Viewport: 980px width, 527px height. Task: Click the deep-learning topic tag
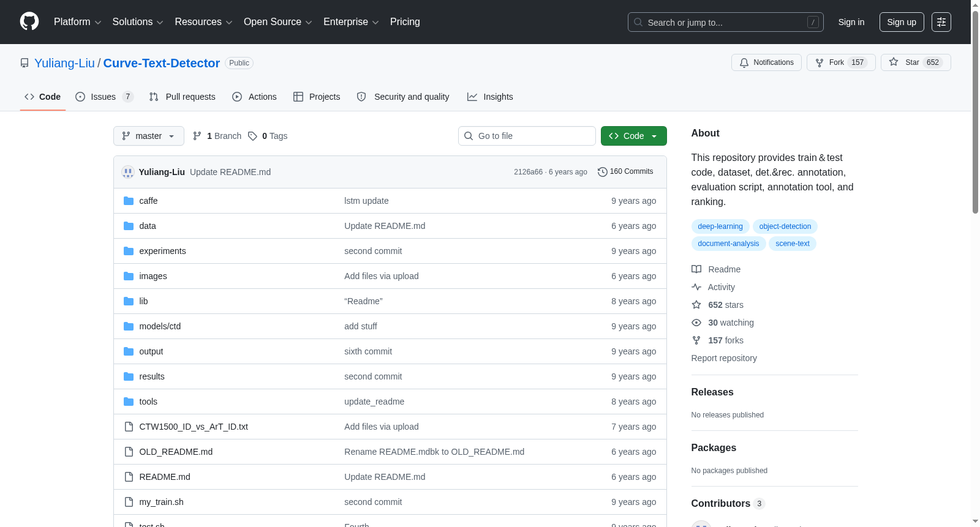coord(720,226)
